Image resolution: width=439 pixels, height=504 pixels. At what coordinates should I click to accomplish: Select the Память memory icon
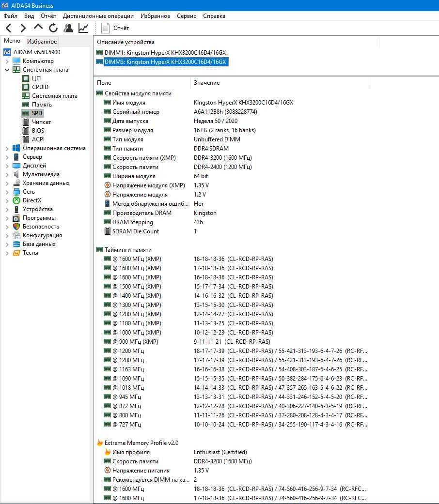click(x=26, y=105)
